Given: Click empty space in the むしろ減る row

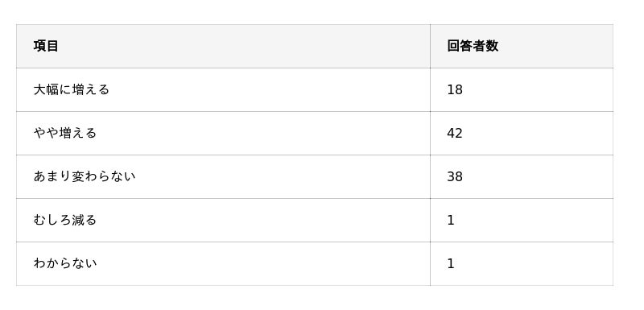Looking at the screenshot, I should 267,220.
